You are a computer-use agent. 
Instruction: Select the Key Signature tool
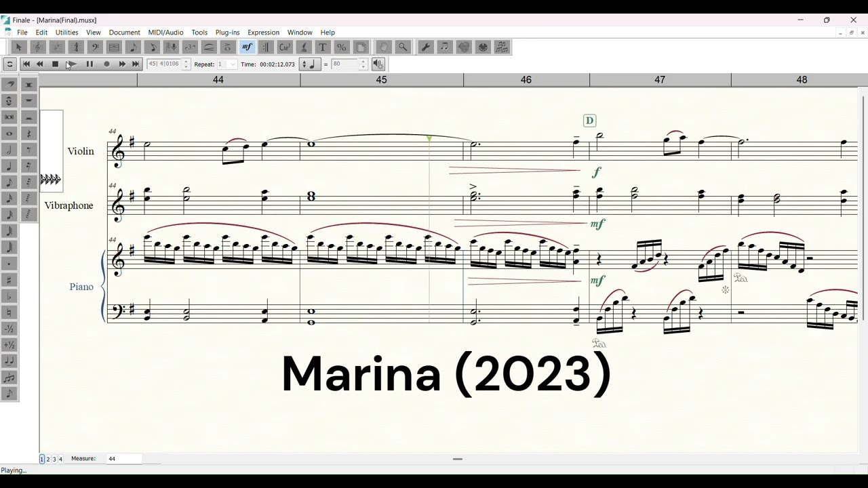click(x=57, y=47)
